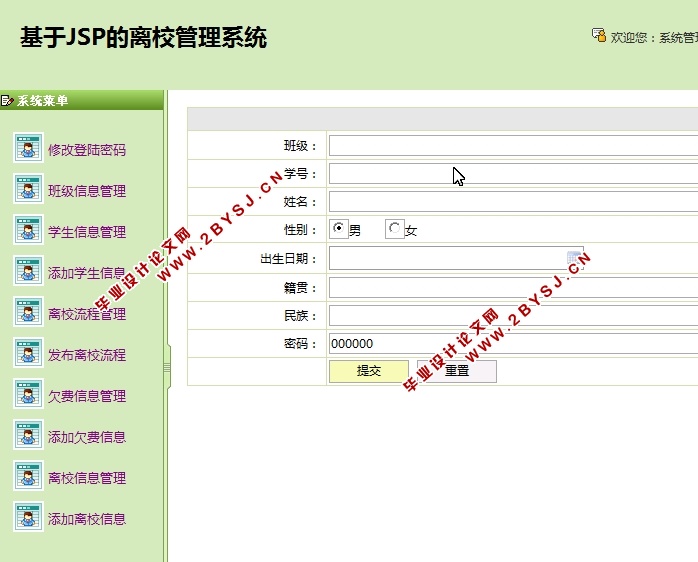The image size is (698, 562).
Task: Click the icon beside 发布离校流程
Action: click(x=28, y=353)
